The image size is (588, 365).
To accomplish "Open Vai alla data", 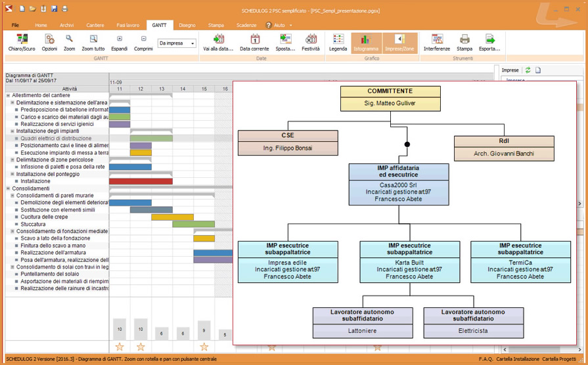I will point(218,43).
